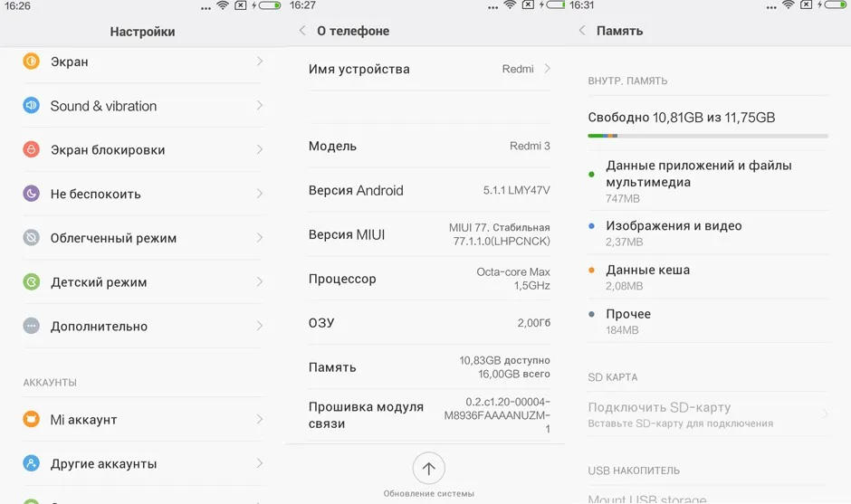The height and width of the screenshot is (504, 851).
Task: Open Дополнительно settings
Action: point(143,326)
